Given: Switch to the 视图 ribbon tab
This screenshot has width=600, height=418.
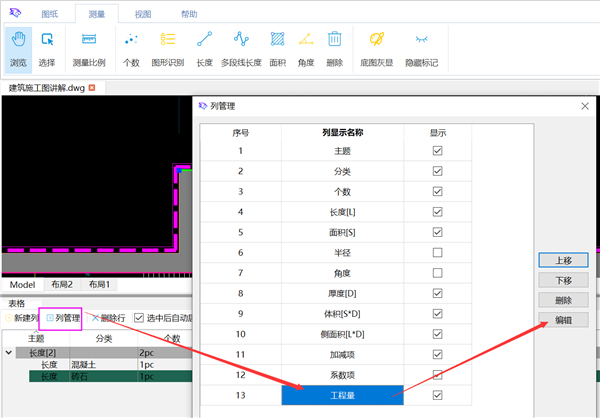Looking at the screenshot, I should [x=143, y=15].
